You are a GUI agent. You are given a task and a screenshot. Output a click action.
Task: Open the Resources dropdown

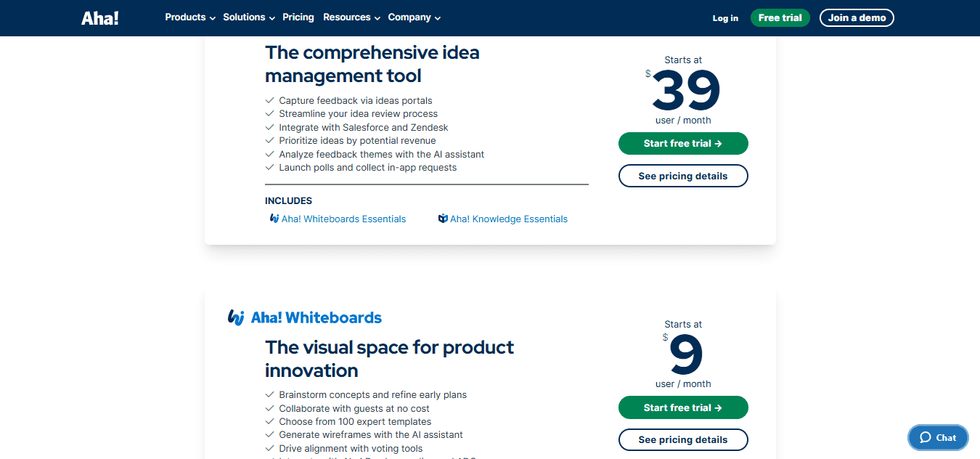coord(351,17)
